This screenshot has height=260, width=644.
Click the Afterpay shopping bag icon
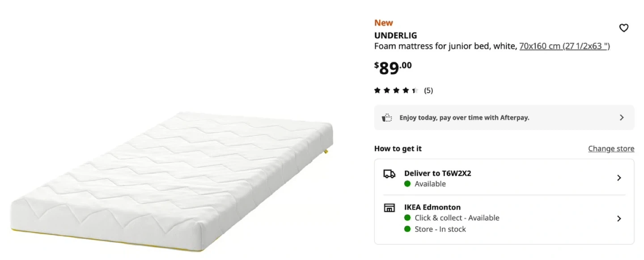386,118
